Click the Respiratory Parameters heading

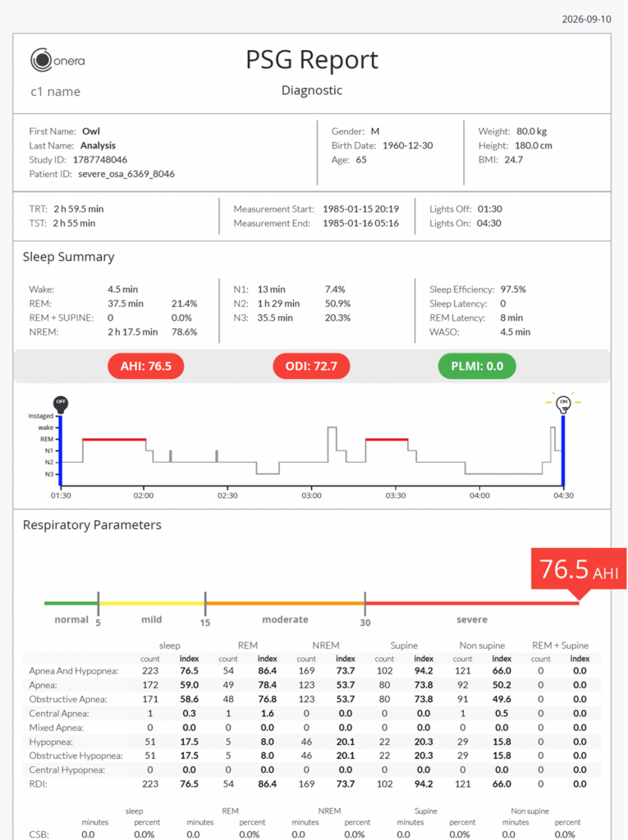tap(92, 525)
